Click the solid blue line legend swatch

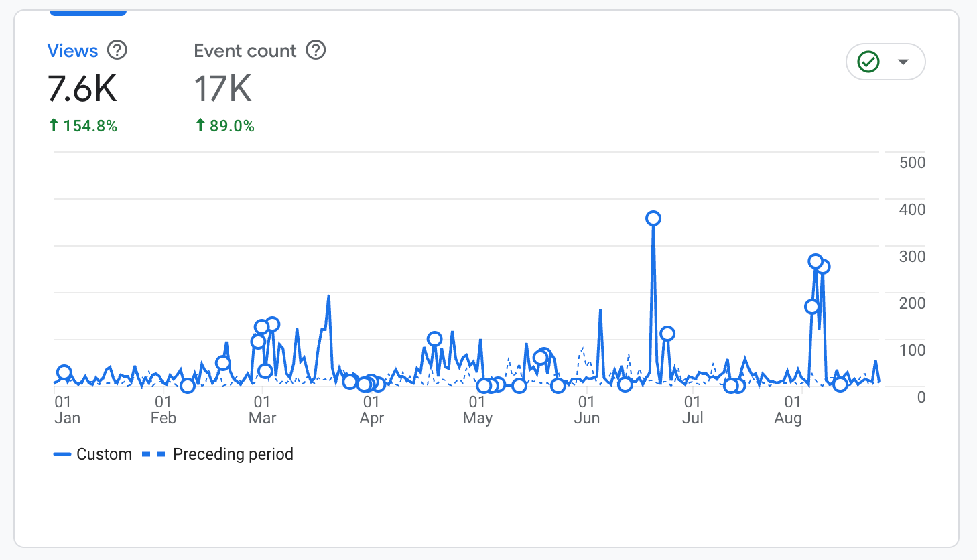[62, 454]
